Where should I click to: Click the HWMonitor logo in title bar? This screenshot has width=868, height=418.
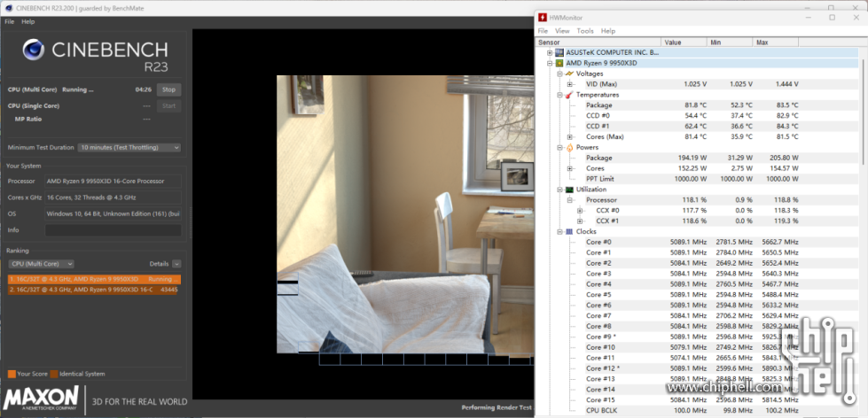coord(542,17)
